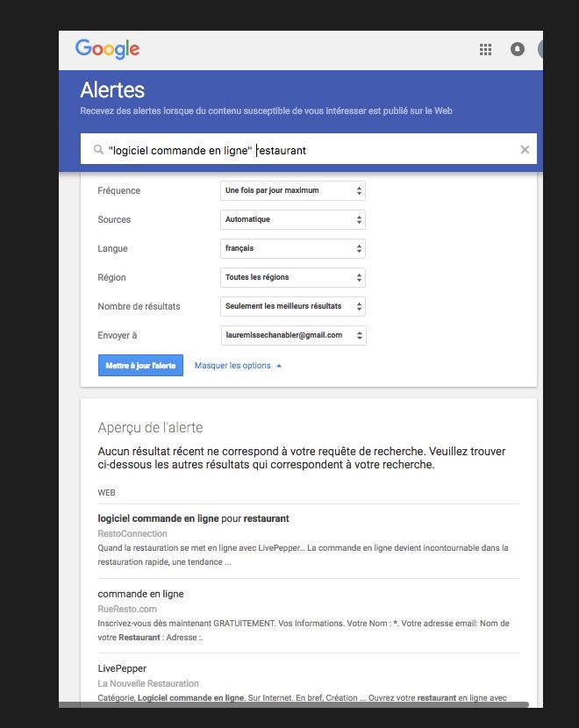Click the RestoConnection source text
Image resolution: width=579 pixels, height=728 pixels.
(x=132, y=534)
